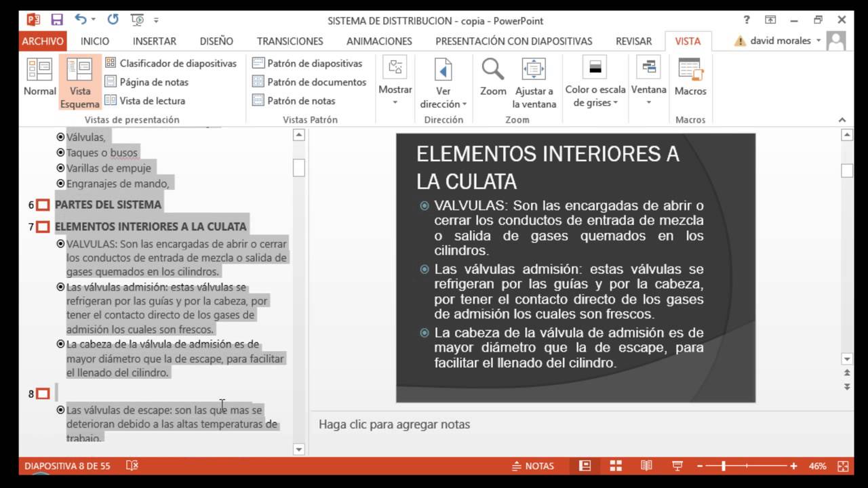
Task: Open Clasificador de diapositivas view
Action: (171, 63)
